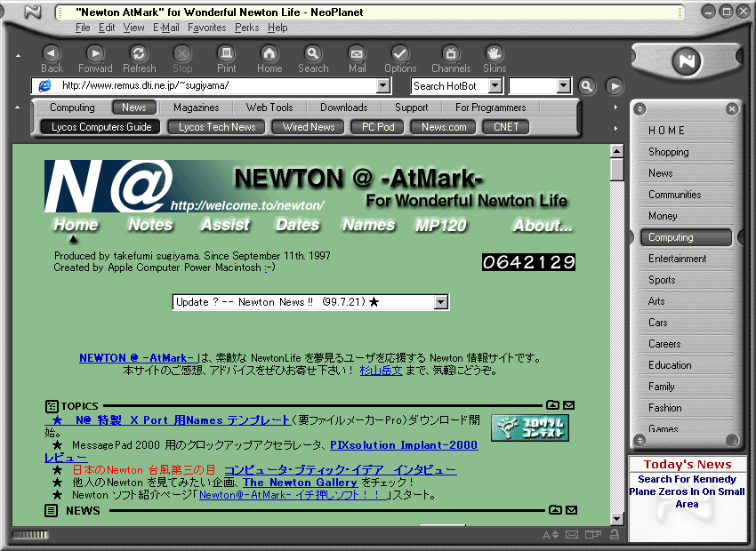
Task: Open the Update Newton News dropdown
Action: pyautogui.click(x=440, y=302)
